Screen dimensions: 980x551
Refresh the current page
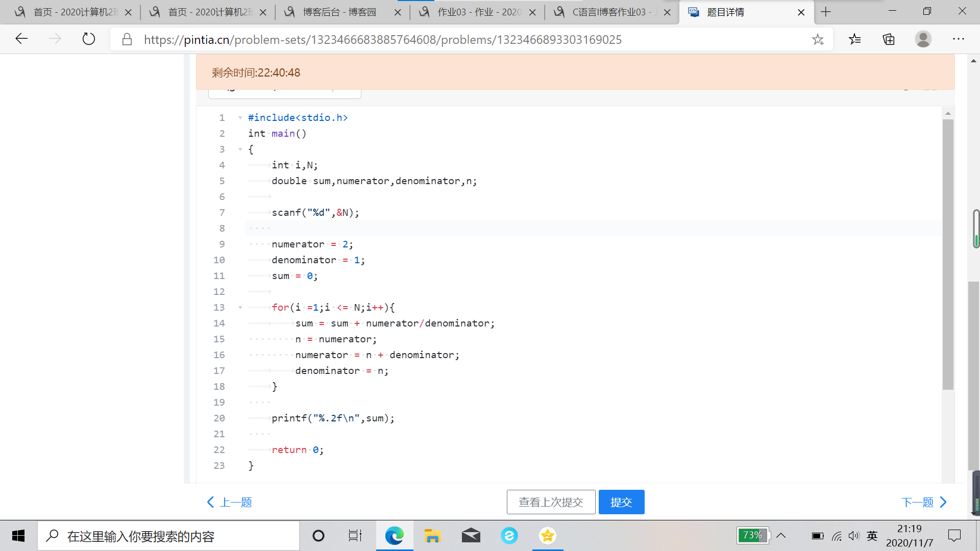89,39
